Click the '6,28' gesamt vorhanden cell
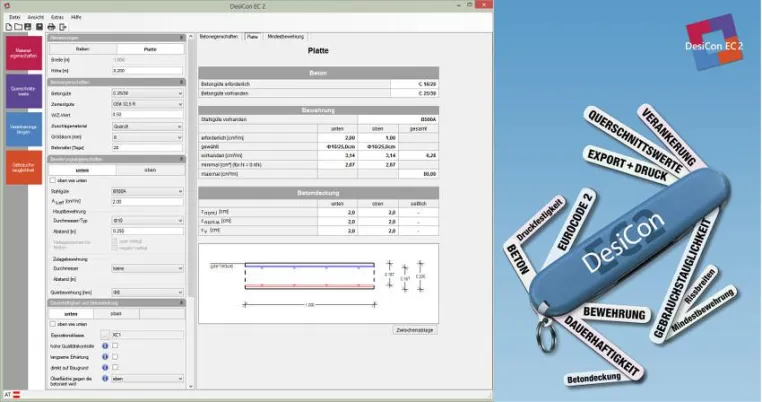 coord(418,156)
